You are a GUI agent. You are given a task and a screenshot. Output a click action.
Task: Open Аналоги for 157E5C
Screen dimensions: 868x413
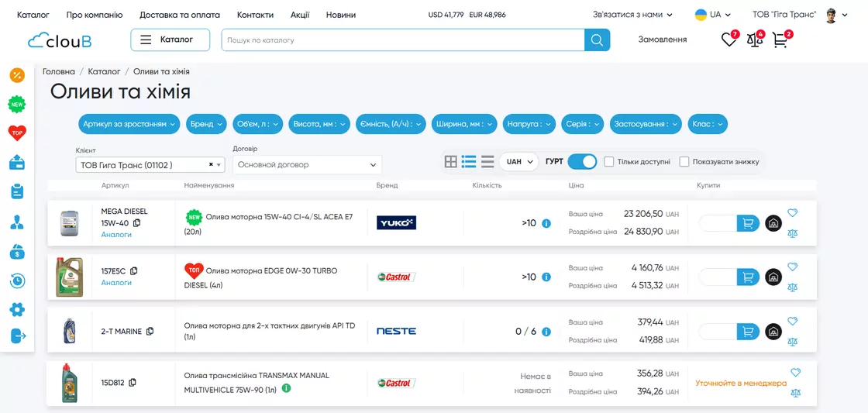point(116,282)
